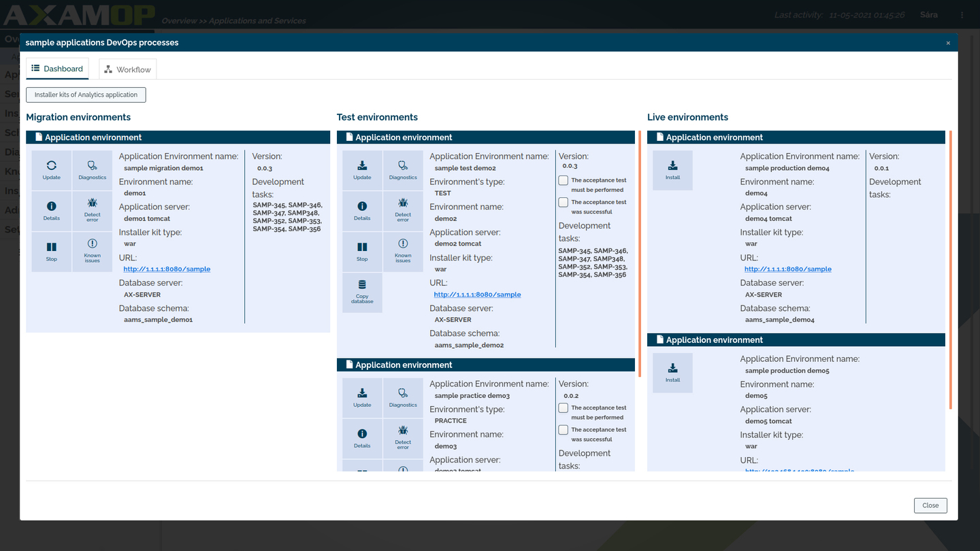Click Copy database for sample test demo2
The width and height of the screenshot is (980, 551).
coord(362,293)
